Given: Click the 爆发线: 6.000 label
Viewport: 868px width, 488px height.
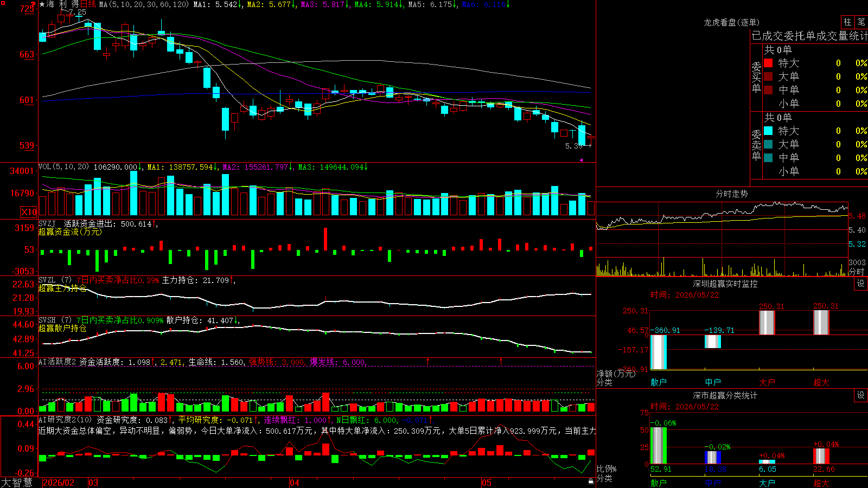Looking at the screenshot, I should coord(337,362).
